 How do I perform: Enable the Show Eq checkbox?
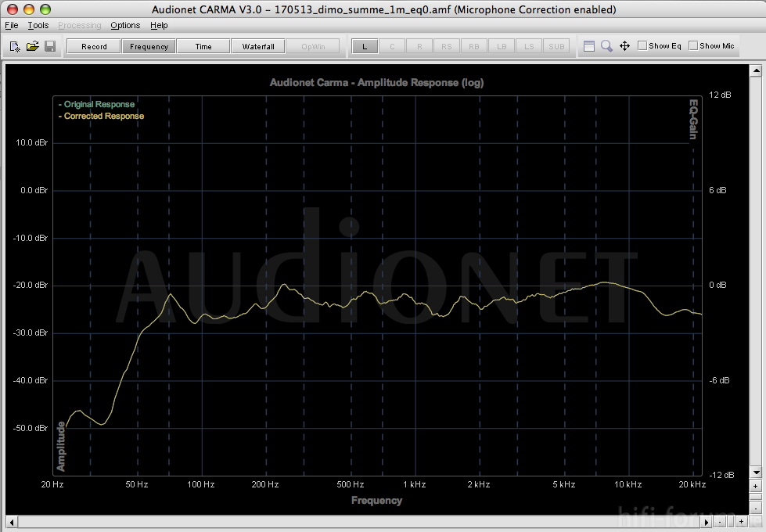tap(642, 46)
